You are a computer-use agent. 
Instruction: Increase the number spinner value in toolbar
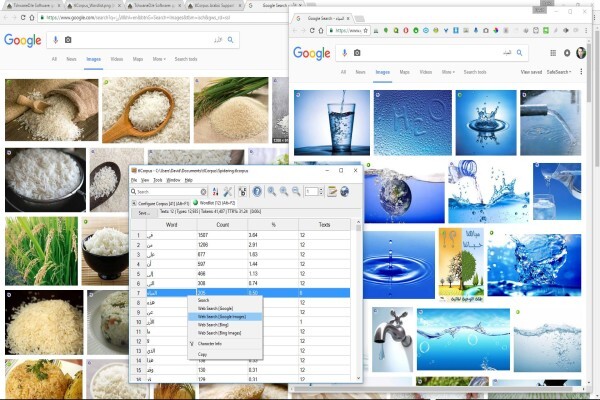click(321, 189)
